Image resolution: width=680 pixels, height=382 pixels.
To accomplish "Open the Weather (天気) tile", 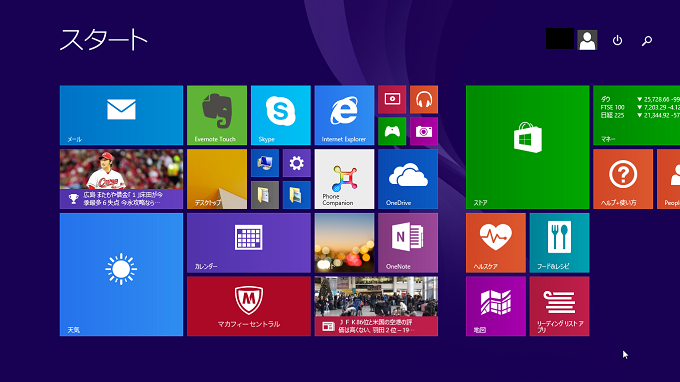I will [x=121, y=274].
